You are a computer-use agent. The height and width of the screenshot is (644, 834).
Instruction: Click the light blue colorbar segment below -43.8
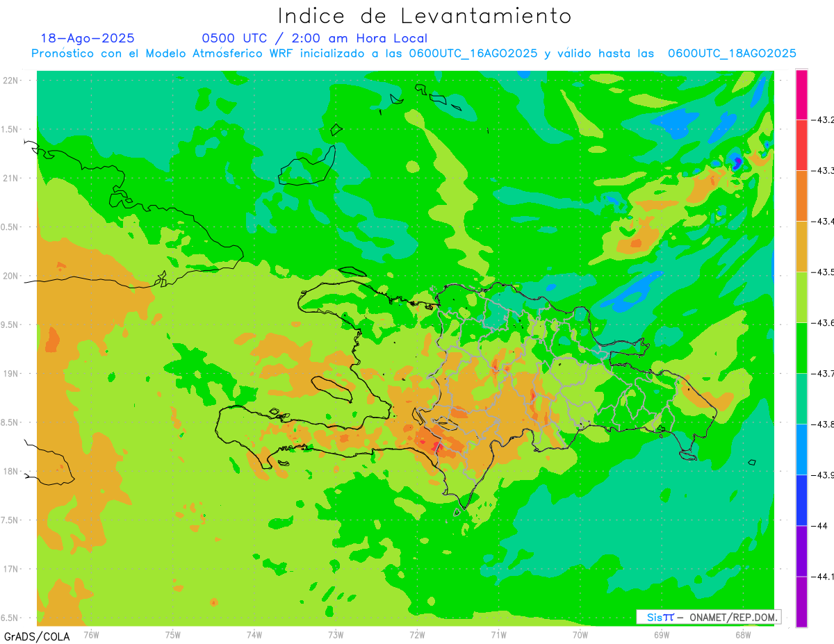point(801,449)
